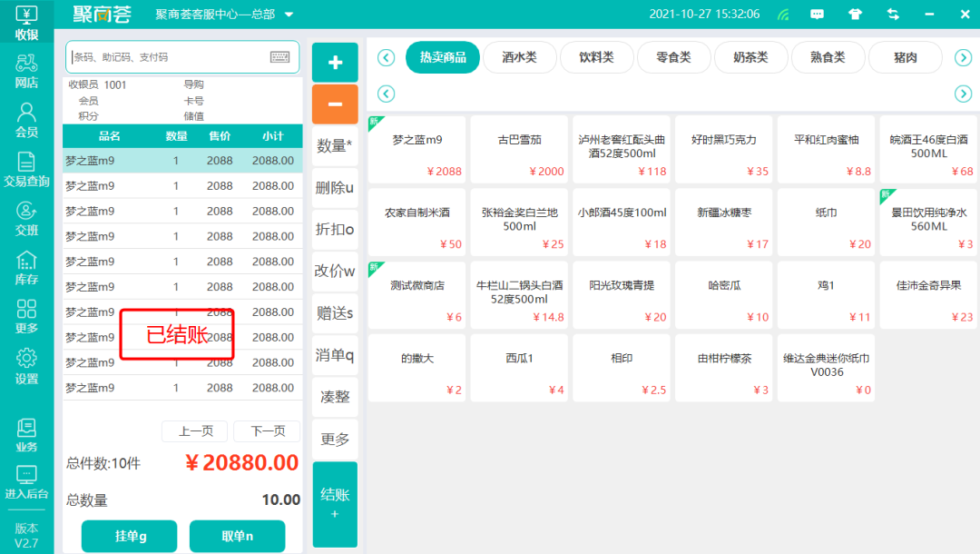Open 交易查询 transaction query icon

[x=26, y=169]
